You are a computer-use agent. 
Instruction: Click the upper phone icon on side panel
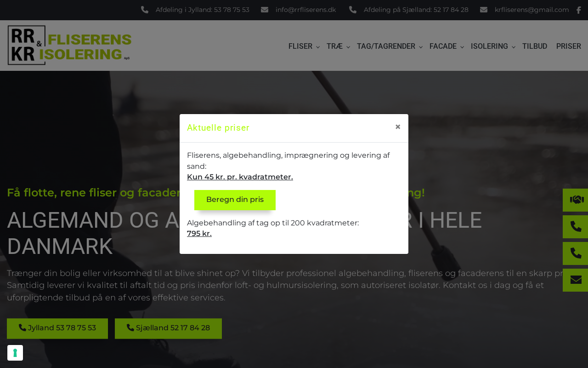576,226
